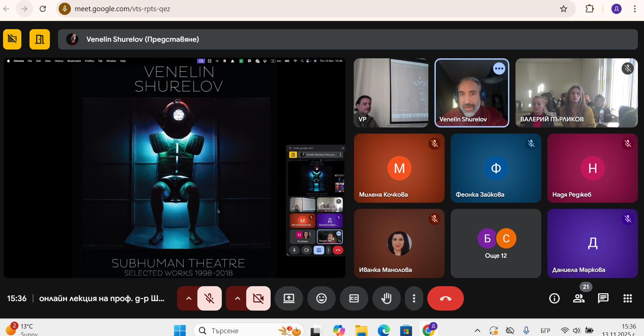Viewport: 644px width, 336px height.
Task: Expand video settings chevron beside camera
Action: coord(237,298)
